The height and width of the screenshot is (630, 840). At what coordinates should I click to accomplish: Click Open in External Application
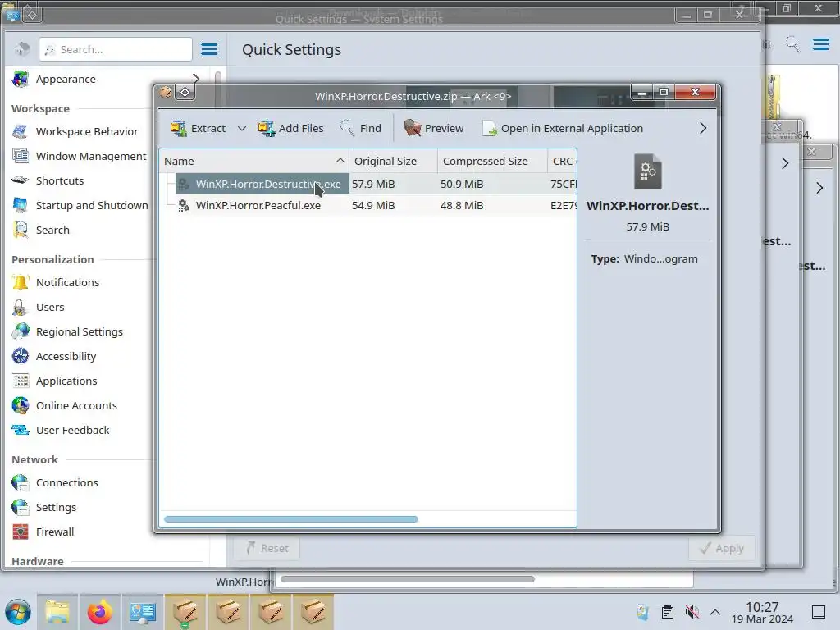pos(563,129)
